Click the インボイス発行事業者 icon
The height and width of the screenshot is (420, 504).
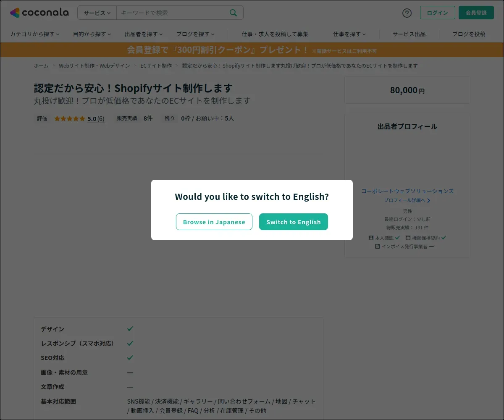(378, 247)
